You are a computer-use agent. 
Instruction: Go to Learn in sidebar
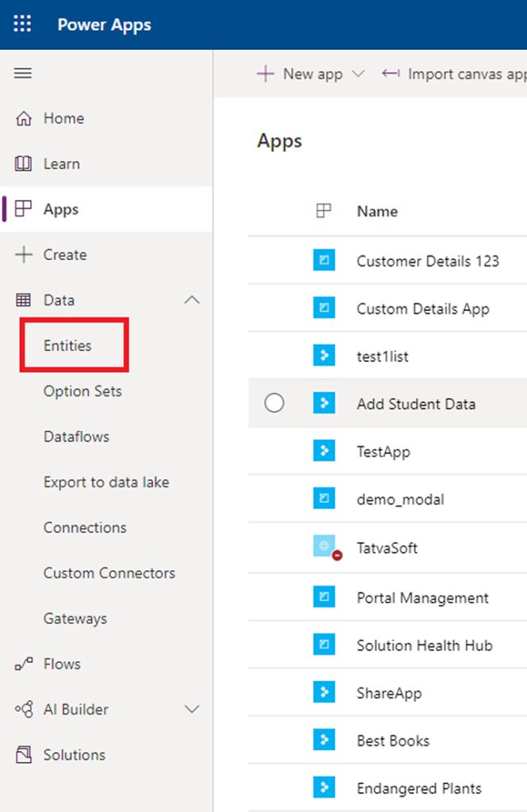click(x=62, y=164)
